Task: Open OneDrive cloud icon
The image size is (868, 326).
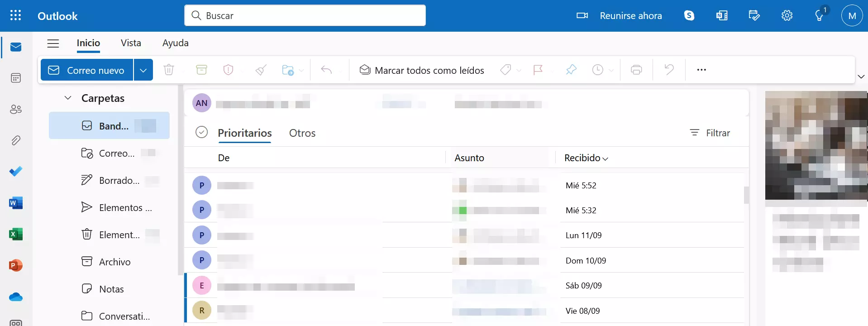Action: (x=16, y=297)
